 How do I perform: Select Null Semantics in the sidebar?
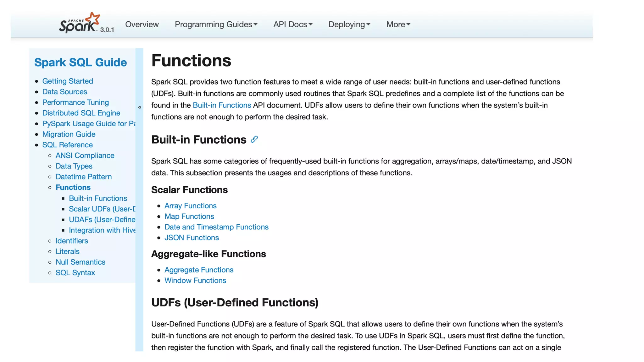(x=80, y=262)
